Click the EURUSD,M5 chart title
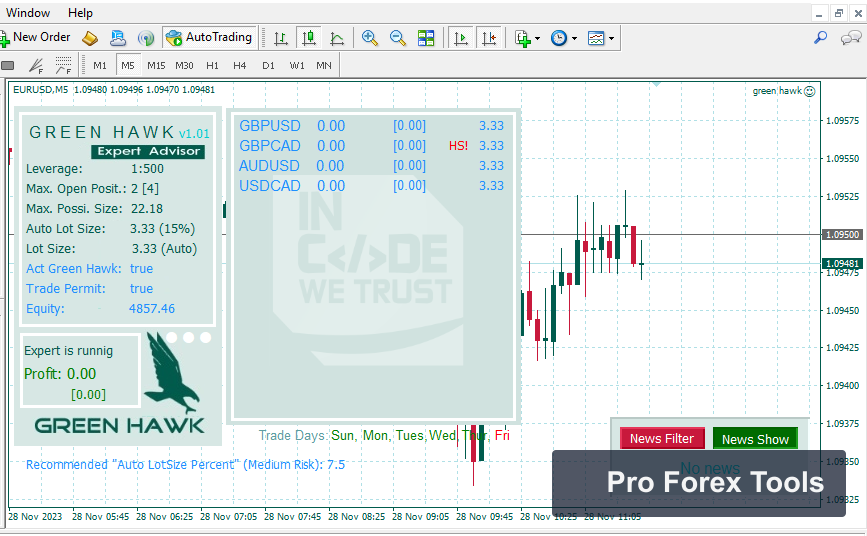Viewport: 867px width, 536px height. tap(41, 90)
